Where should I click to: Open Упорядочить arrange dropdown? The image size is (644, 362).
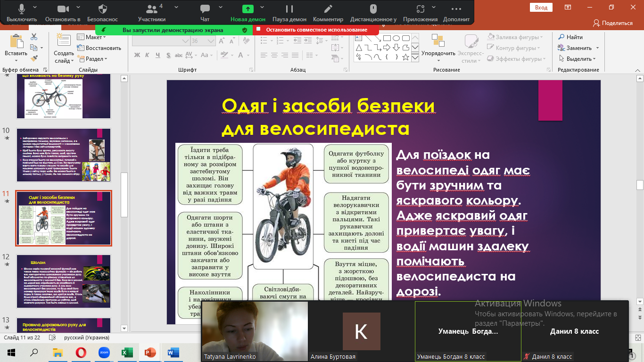click(438, 54)
